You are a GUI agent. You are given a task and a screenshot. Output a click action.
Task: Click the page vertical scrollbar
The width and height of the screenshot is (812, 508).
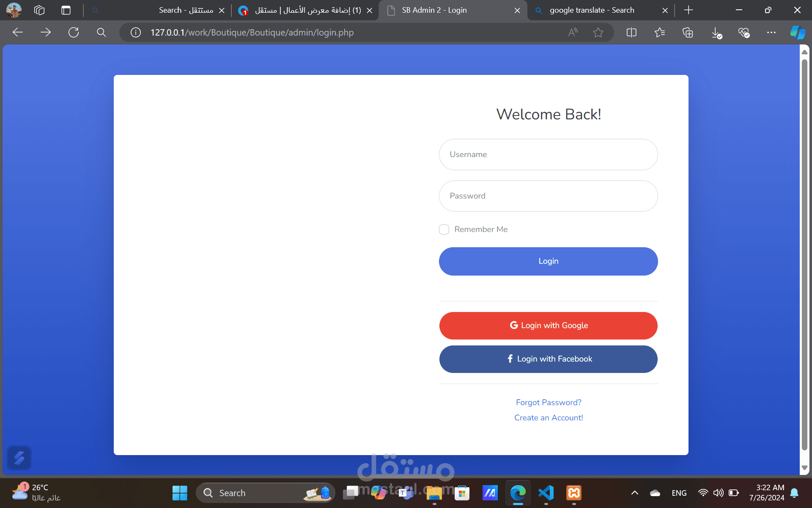click(804, 254)
